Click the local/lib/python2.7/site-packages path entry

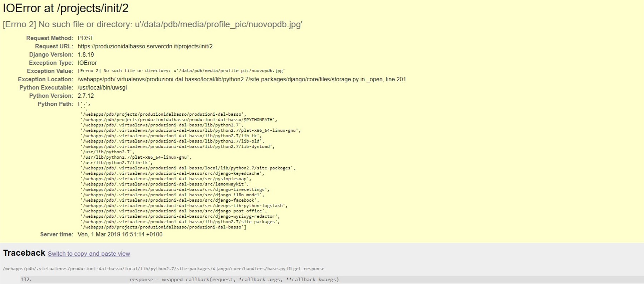188,168
